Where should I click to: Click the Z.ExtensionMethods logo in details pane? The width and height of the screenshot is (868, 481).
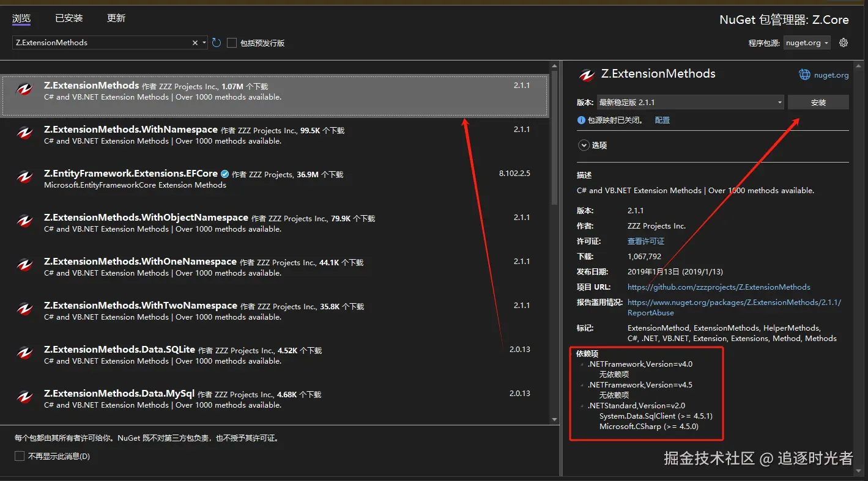[x=587, y=75]
